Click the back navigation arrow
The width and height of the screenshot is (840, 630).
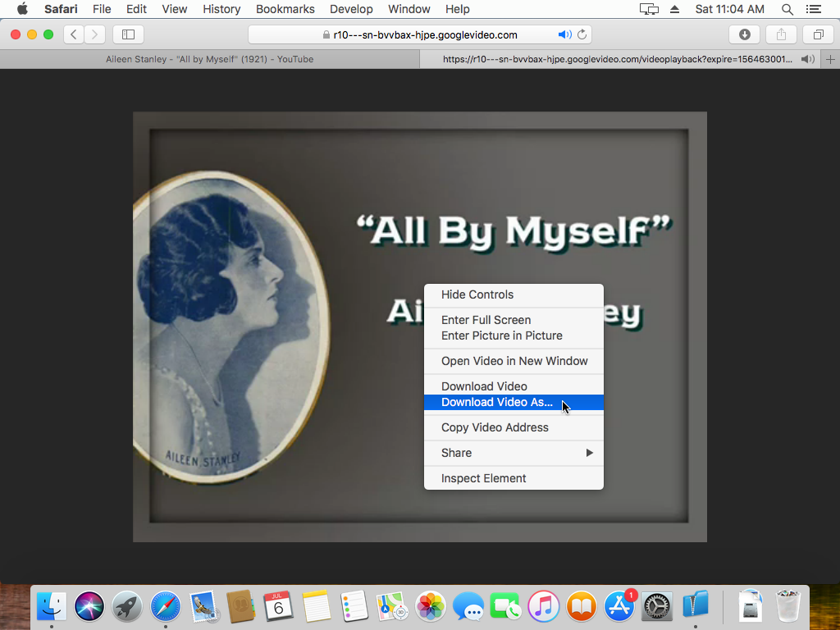[75, 34]
